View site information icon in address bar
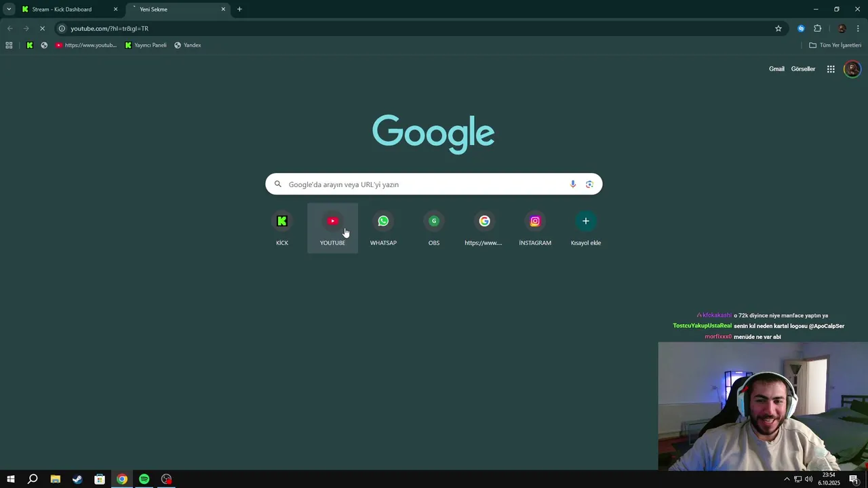The image size is (868, 488). tap(62, 28)
